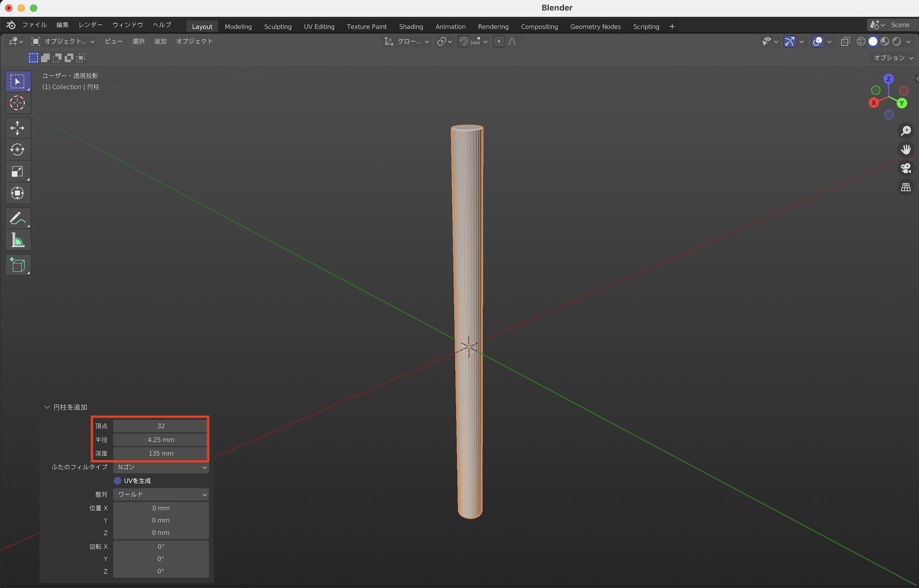This screenshot has height=588, width=919.
Task: Select the Annotate pencil tool
Action: [x=17, y=218]
